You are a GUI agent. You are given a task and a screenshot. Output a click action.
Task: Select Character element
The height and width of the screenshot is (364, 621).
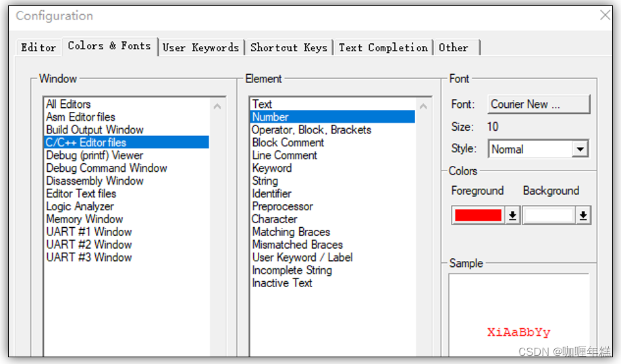coord(333,219)
